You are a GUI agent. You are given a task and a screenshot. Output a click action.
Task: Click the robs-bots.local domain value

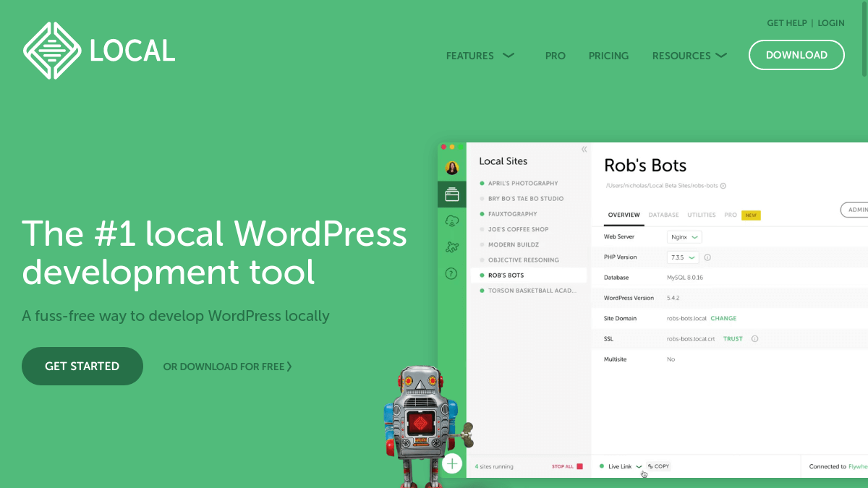tap(686, 318)
